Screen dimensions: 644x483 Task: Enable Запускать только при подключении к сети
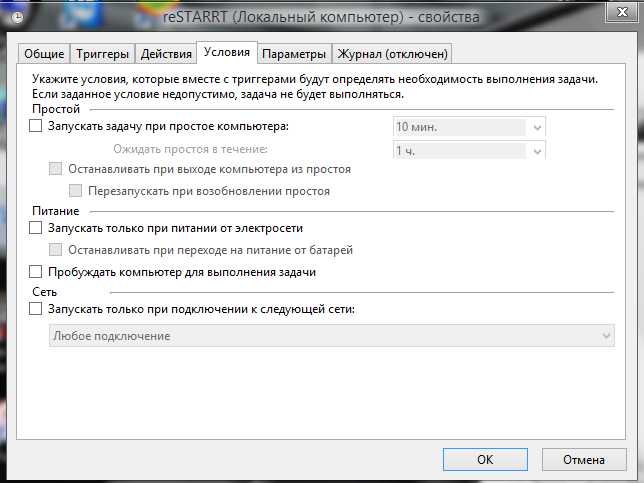click(x=37, y=310)
